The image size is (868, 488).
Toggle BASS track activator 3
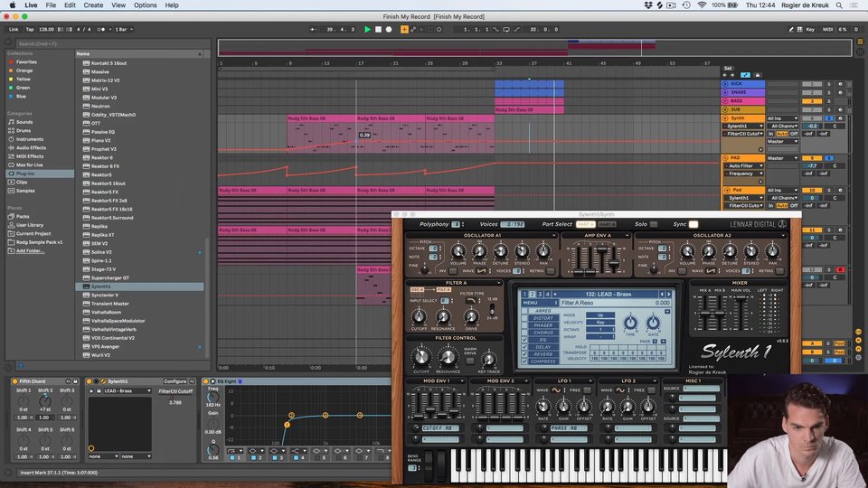pos(812,101)
